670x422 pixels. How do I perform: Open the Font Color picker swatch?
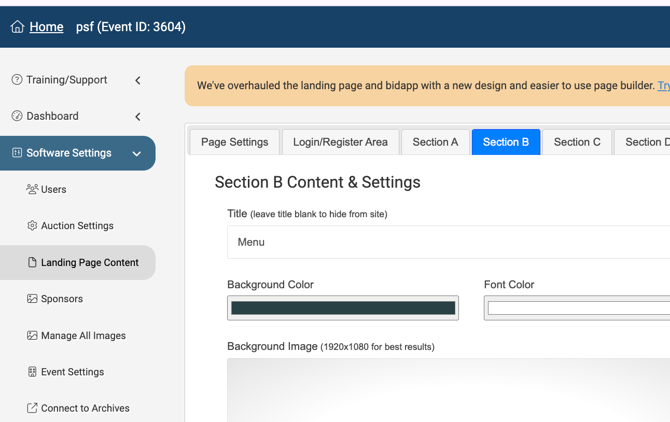coord(577,308)
